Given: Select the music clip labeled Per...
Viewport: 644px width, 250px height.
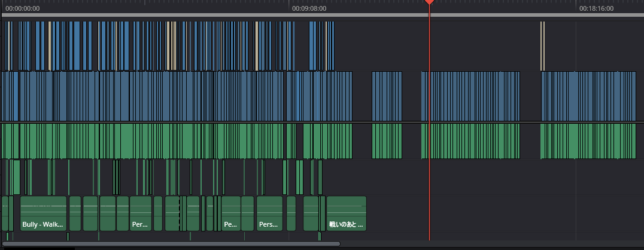Looking at the screenshot, I should [x=141, y=214].
